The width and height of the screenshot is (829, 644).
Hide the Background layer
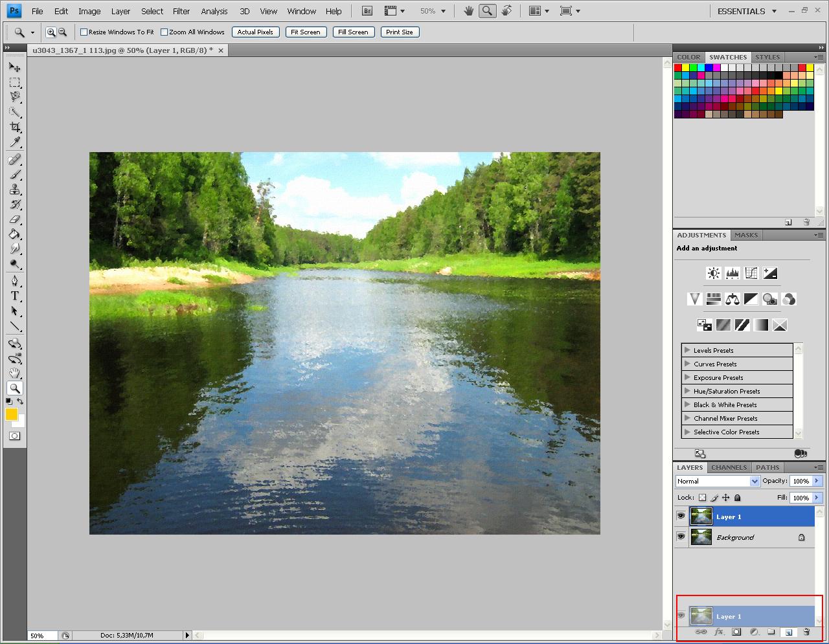681,537
